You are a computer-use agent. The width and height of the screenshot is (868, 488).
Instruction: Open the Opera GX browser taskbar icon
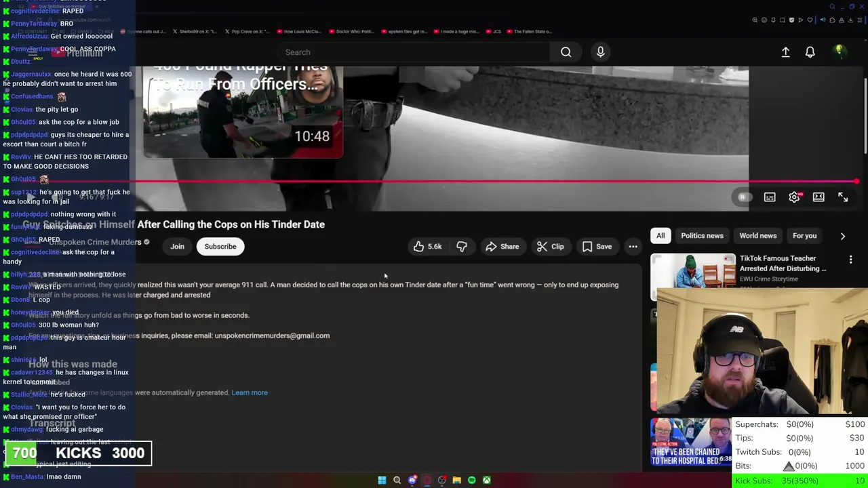[427, 480]
